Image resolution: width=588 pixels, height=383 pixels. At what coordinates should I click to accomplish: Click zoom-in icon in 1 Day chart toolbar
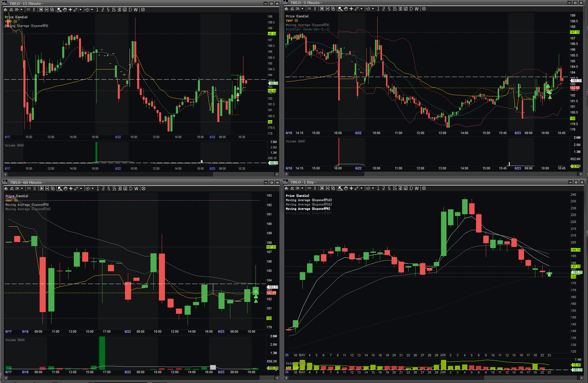pos(322,188)
